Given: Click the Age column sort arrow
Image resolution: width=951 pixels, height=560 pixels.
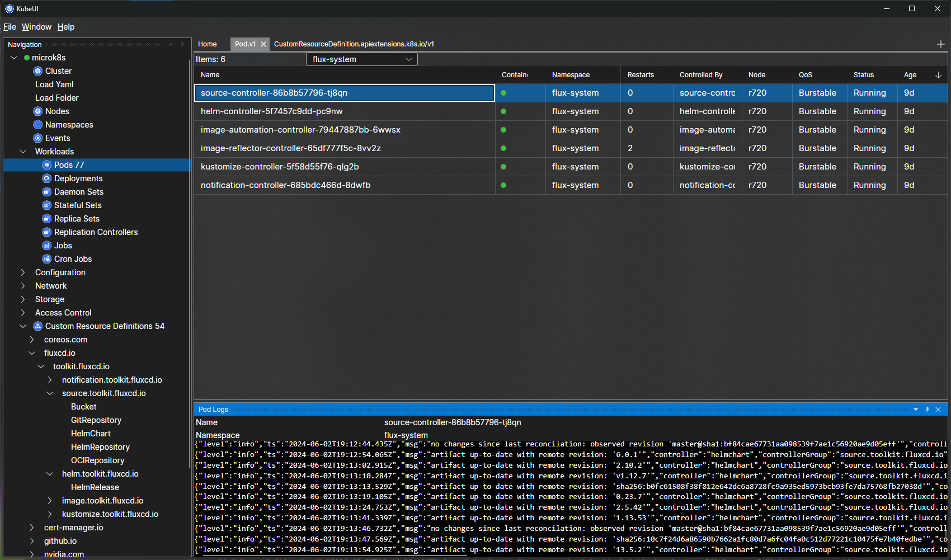Looking at the screenshot, I should pyautogui.click(x=938, y=75).
